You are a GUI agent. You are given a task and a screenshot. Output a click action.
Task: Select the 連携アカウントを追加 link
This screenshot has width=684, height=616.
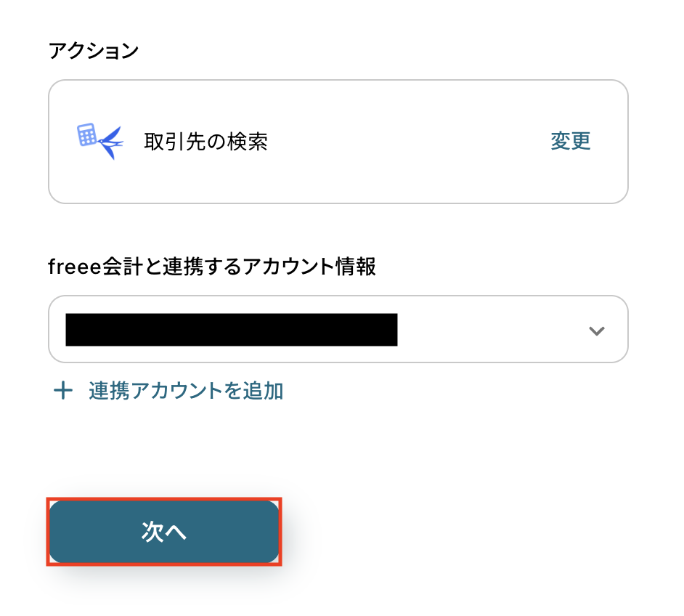click(x=186, y=392)
